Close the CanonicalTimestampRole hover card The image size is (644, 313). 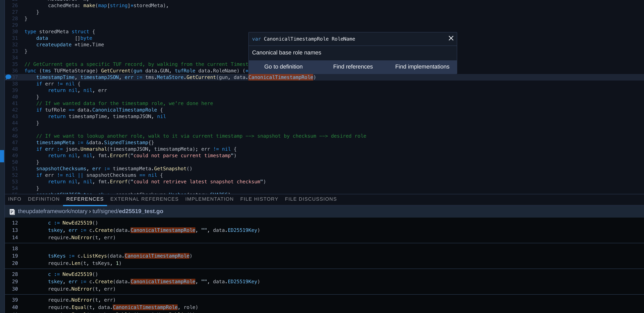(x=451, y=38)
